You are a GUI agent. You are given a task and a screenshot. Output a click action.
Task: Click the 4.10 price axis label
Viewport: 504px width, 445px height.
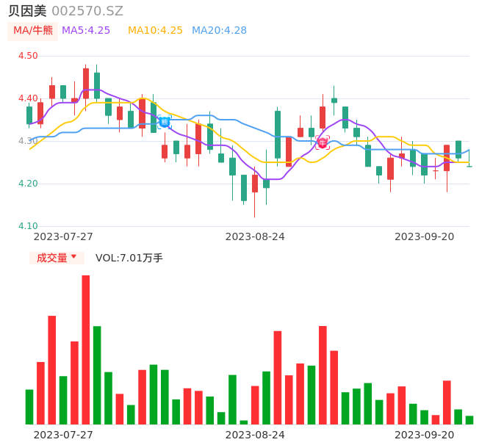(x=28, y=226)
